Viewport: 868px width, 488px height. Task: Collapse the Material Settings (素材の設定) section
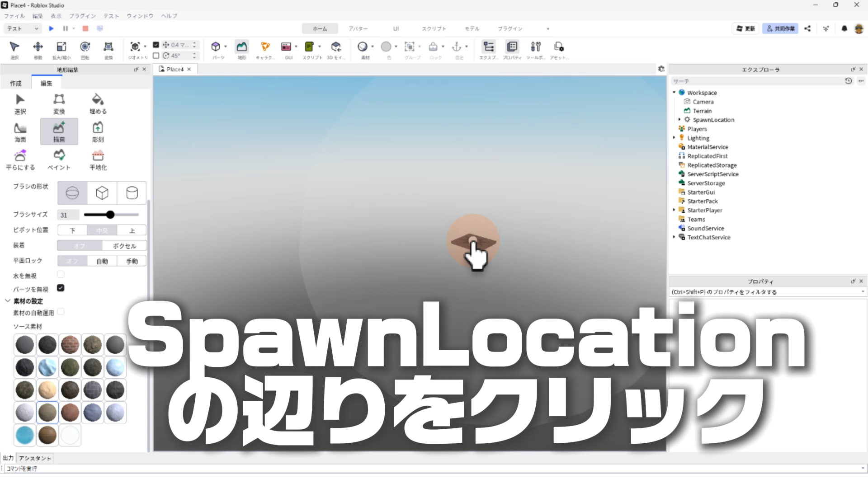[8, 301]
